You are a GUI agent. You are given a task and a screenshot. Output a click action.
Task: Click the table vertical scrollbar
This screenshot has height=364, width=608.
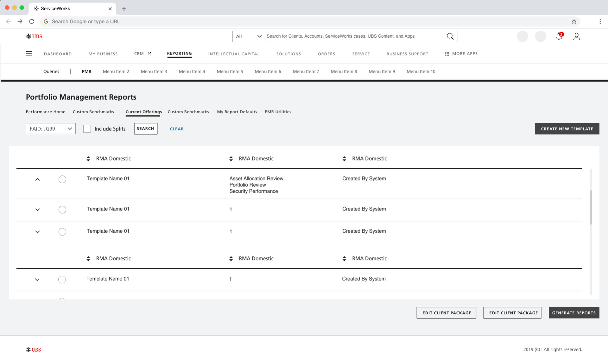point(591,207)
